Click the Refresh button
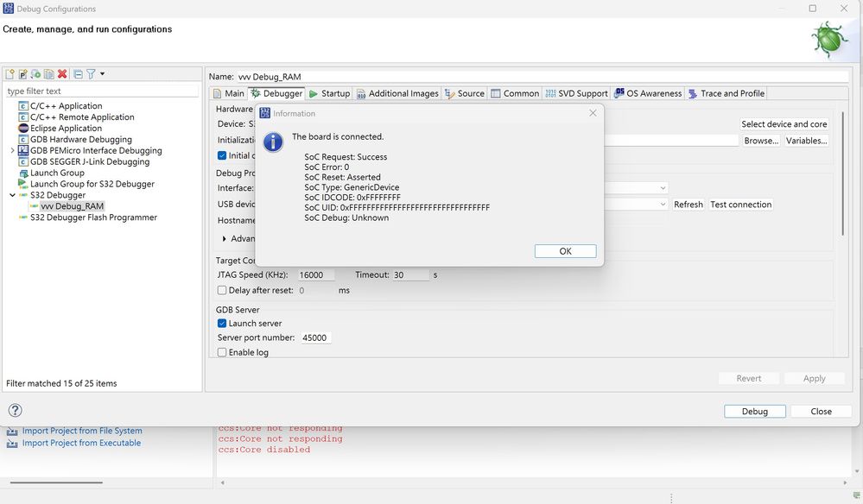Screen dimensions: 863x504 coord(688,205)
